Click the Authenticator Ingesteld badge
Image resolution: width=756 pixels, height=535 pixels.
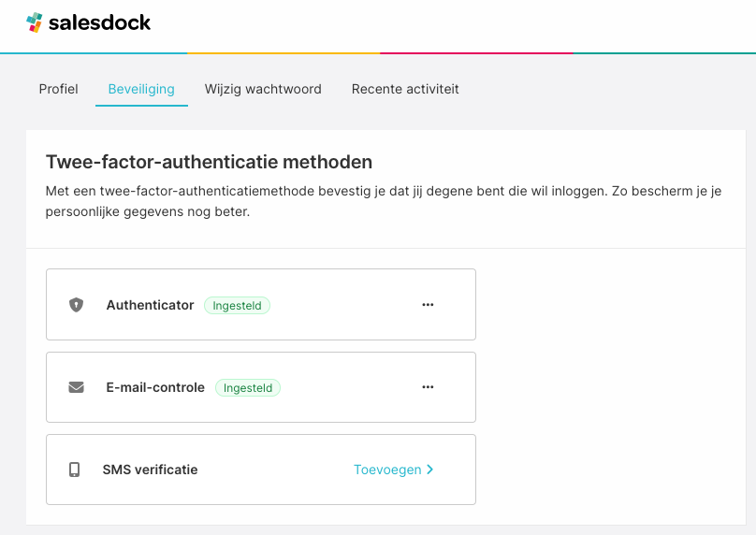pyautogui.click(x=237, y=305)
